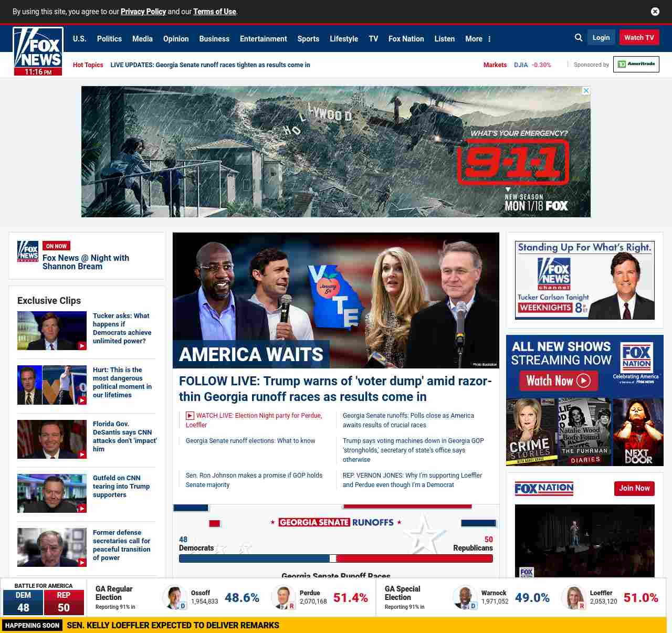This screenshot has width=672, height=633.
Task: Dismiss the privacy policy banner
Action: click(655, 12)
